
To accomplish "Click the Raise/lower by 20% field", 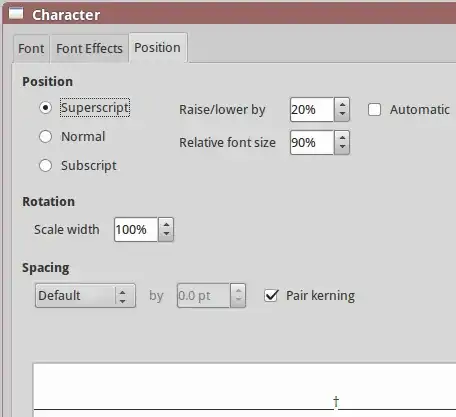I will pyautogui.click(x=312, y=109).
